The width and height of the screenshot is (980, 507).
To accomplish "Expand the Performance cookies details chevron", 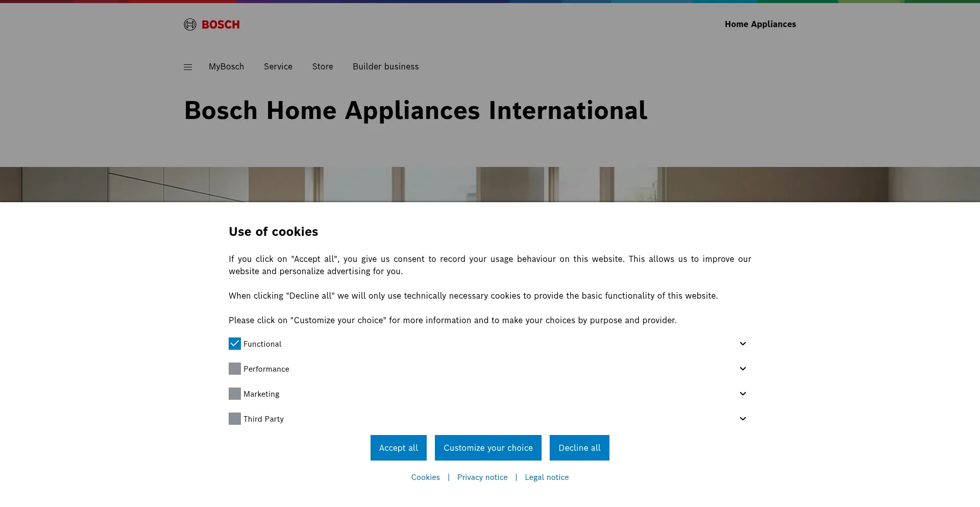I will pyautogui.click(x=743, y=369).
